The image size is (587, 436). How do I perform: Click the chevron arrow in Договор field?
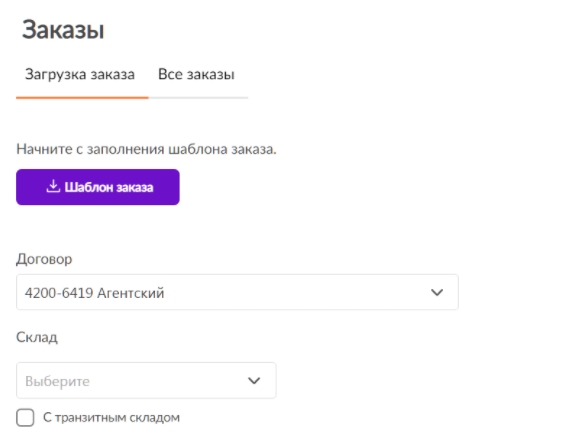click(x=437, y=292)
